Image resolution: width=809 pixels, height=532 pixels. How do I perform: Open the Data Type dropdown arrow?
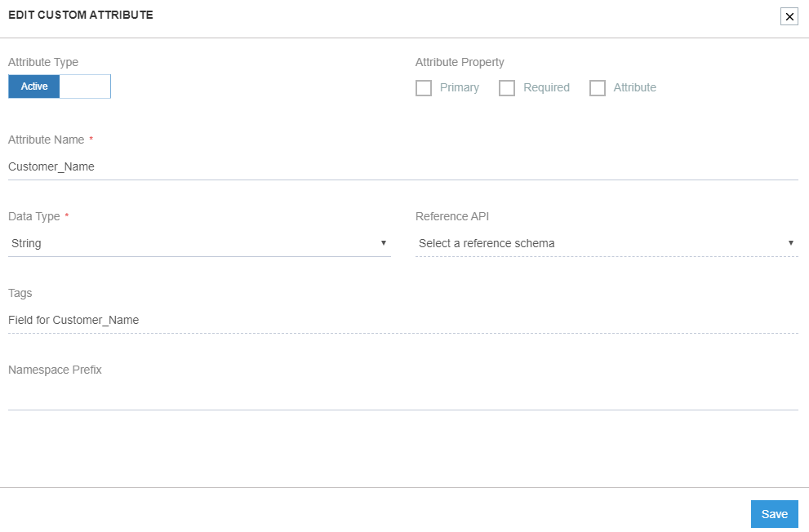383,242
